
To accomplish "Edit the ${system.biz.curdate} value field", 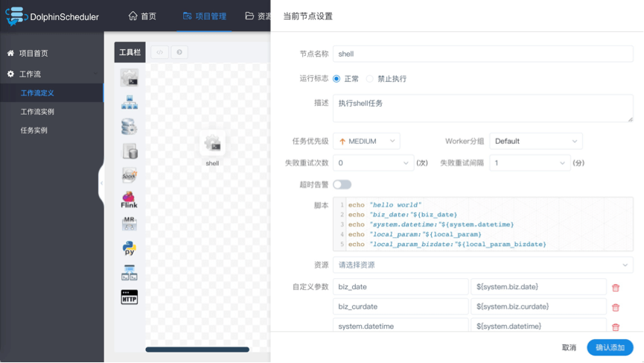I will tap(538, 306).
